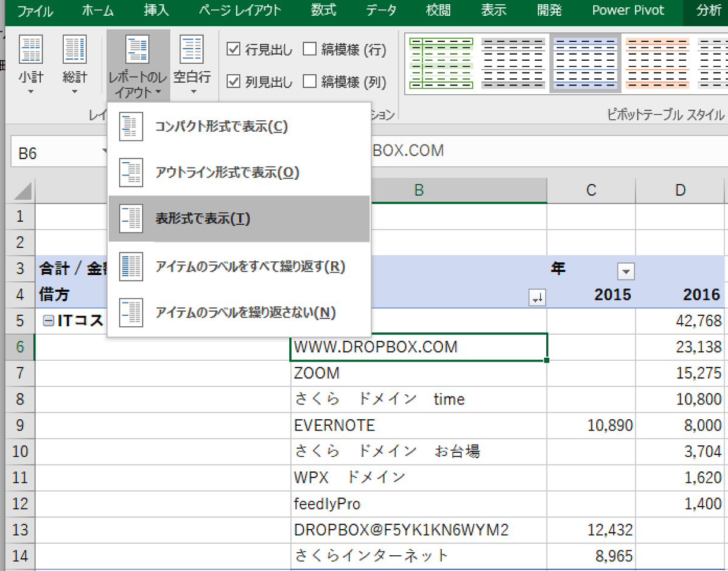The image size is (728, 571).
Task: Switch to the 挿入 ribbon tab
Action: (x=156, y=11)
